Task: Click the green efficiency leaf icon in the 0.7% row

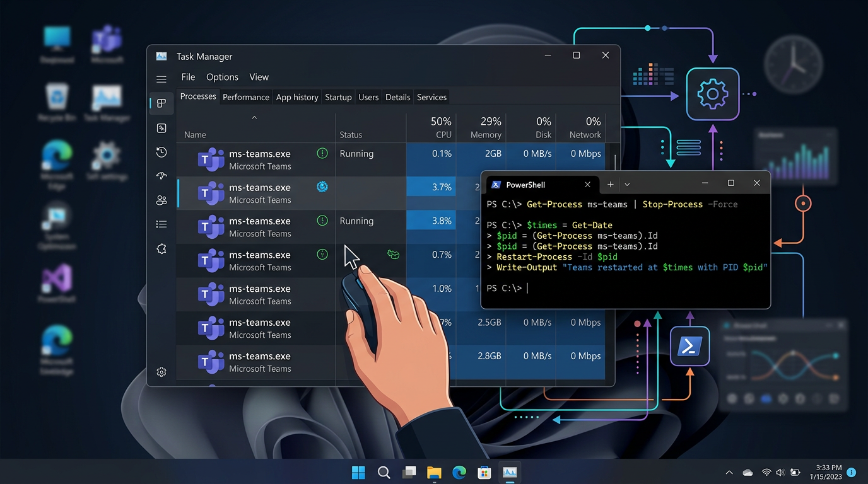Action: (393, 254)
